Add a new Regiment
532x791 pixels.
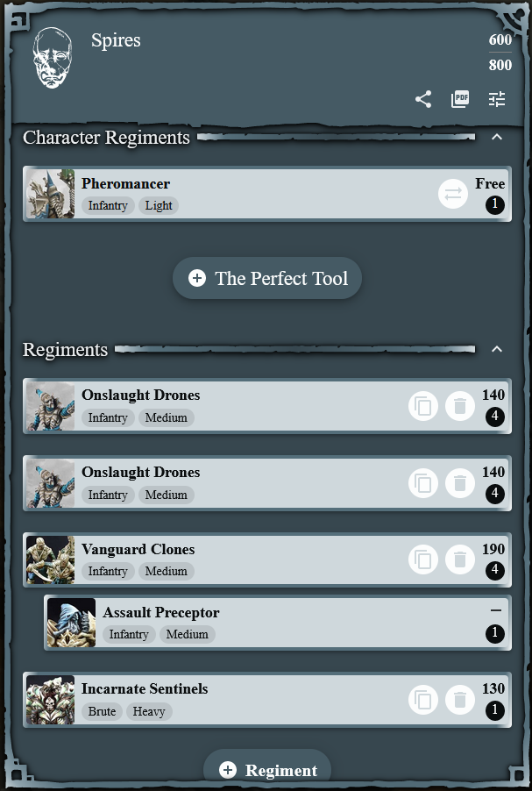[267, 770]
